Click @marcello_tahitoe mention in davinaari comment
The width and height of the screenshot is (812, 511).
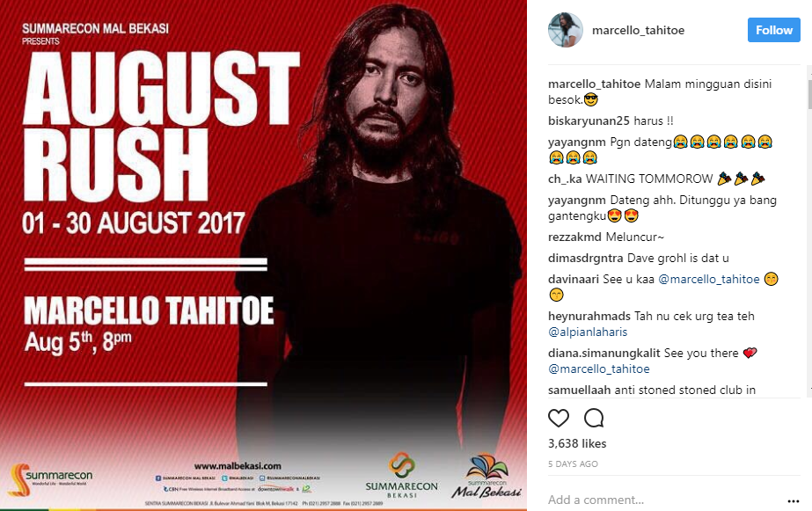pos(708,279)
